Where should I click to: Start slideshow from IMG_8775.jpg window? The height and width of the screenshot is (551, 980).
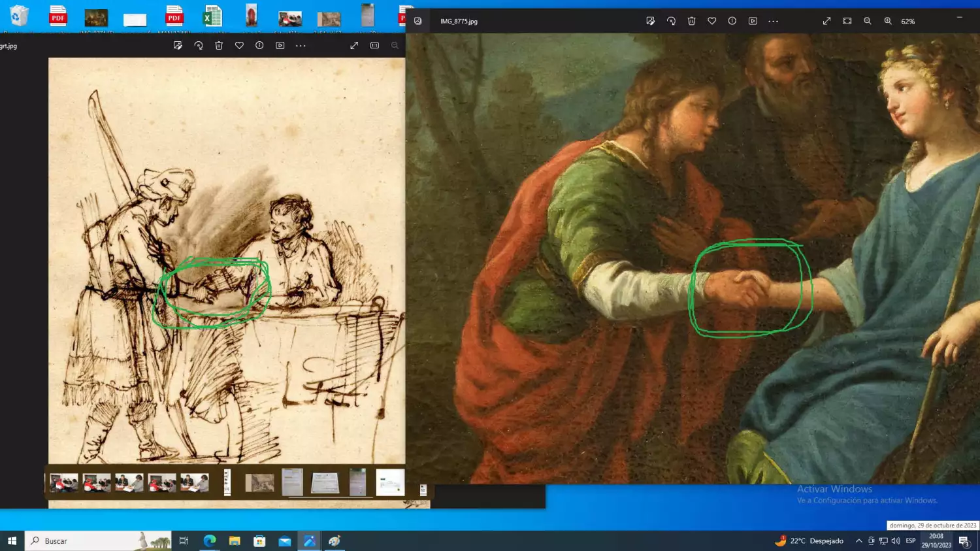pos(753,21)
